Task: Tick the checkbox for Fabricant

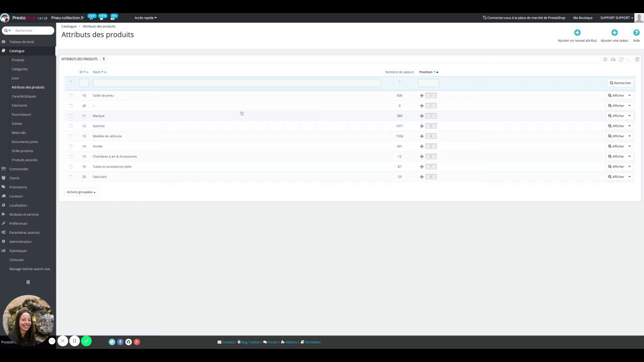Action: tap(70, 176)
